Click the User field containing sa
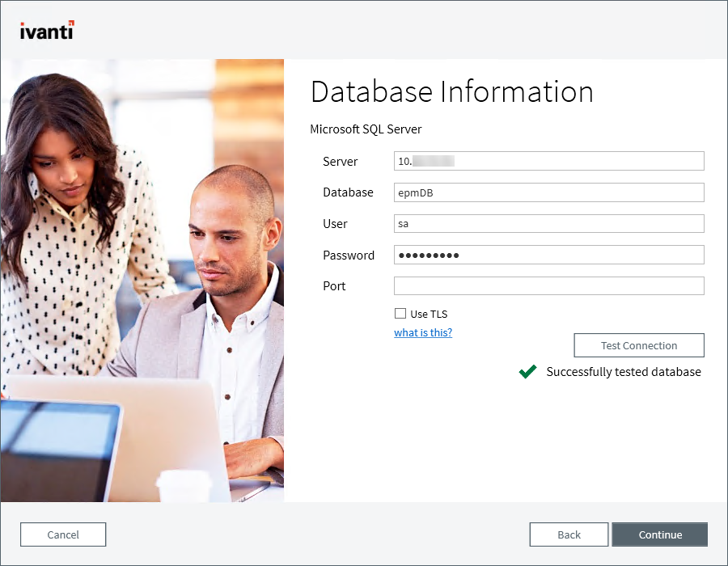The image size is (728, 566). [x=548, y=223]
